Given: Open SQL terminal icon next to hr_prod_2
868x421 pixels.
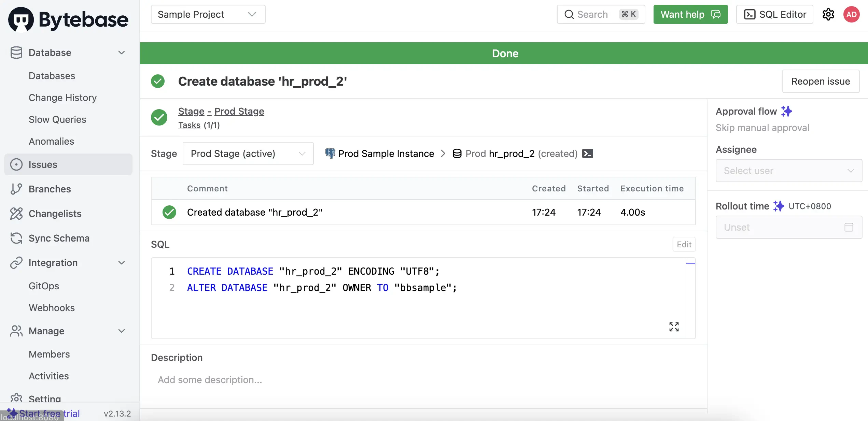Looking at the screenshot, I should tap(587, 154).
